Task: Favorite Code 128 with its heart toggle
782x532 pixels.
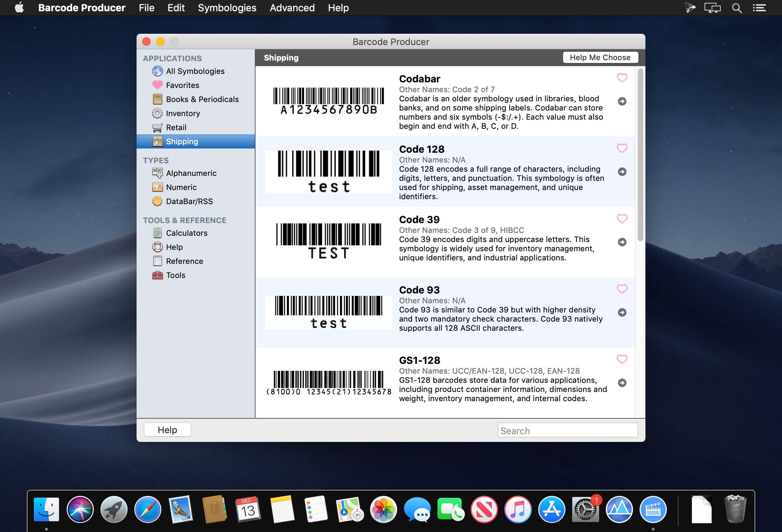Action: (622, 148)
